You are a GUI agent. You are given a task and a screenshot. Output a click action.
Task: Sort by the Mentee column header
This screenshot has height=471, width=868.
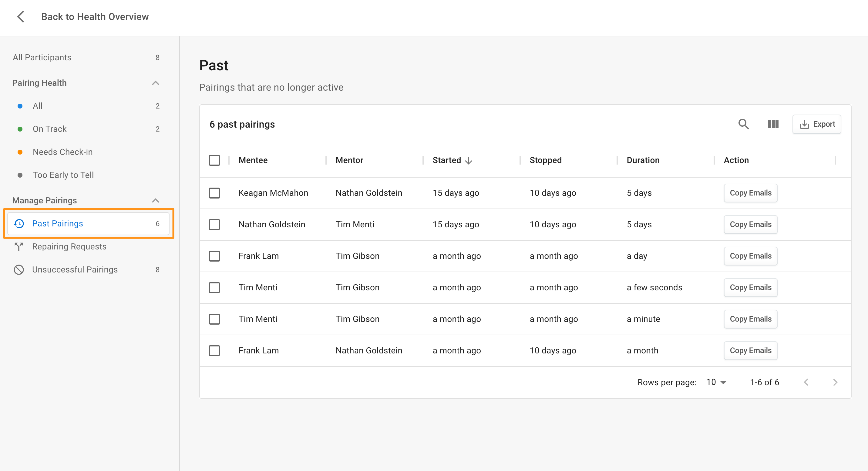(253, 160)
